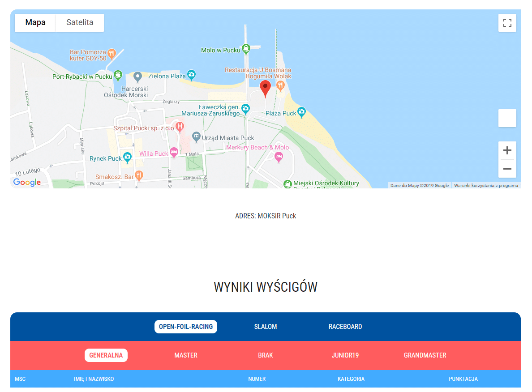
Task: Select the OPEN-FOIL-RACING tab
Action: point(186,327)
